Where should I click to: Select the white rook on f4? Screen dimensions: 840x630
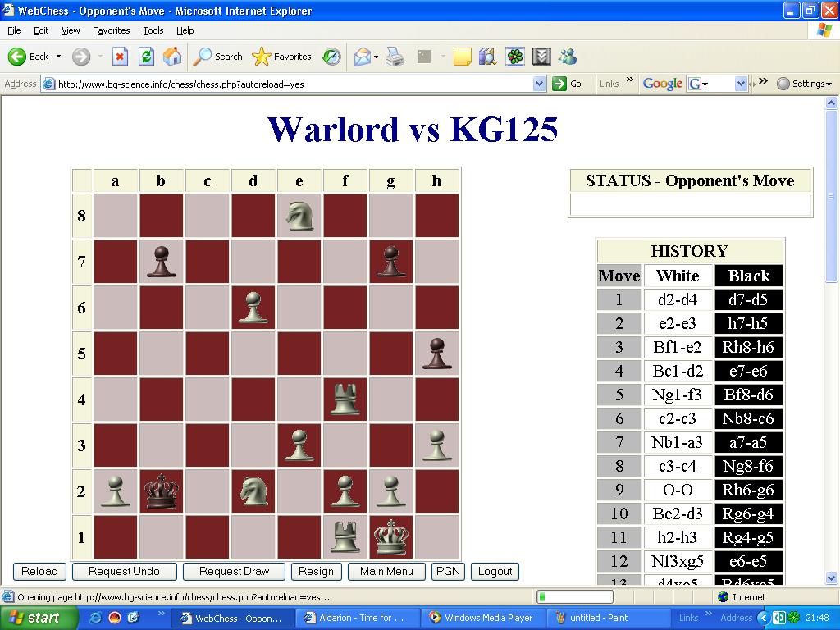(x=345, y=399)
